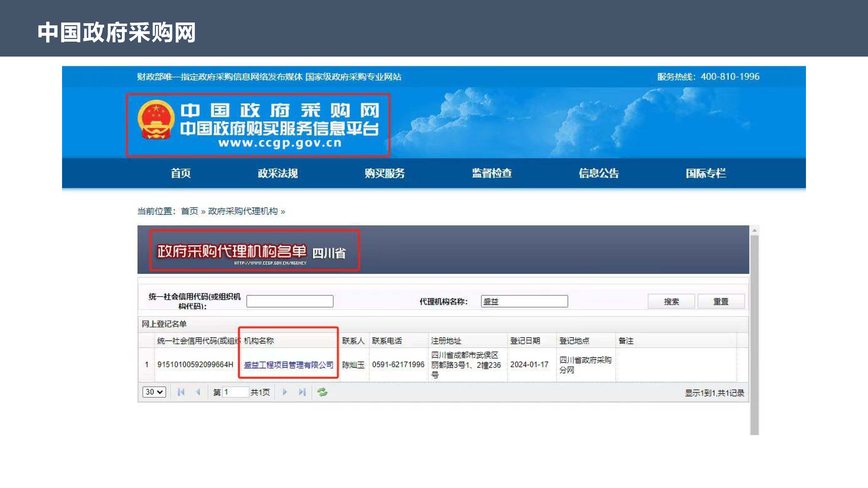Go to first page pagination icon
The image size is (868, 488).
[x=181, y=392]
